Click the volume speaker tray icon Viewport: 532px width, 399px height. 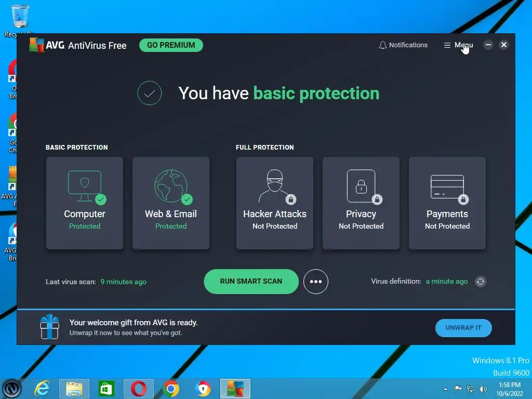(483, 389)
